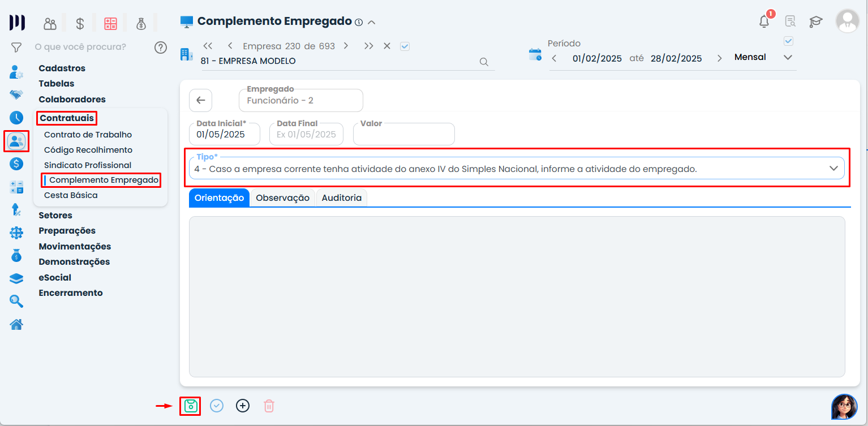Click the Data Final input field
The image size is (868, 426).
click(x=306, y=134)
